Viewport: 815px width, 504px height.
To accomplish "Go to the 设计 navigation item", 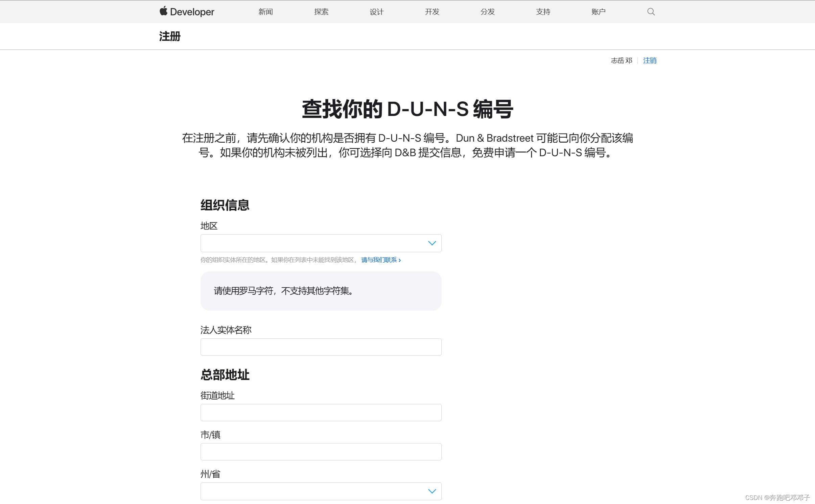I will point(377,12).
